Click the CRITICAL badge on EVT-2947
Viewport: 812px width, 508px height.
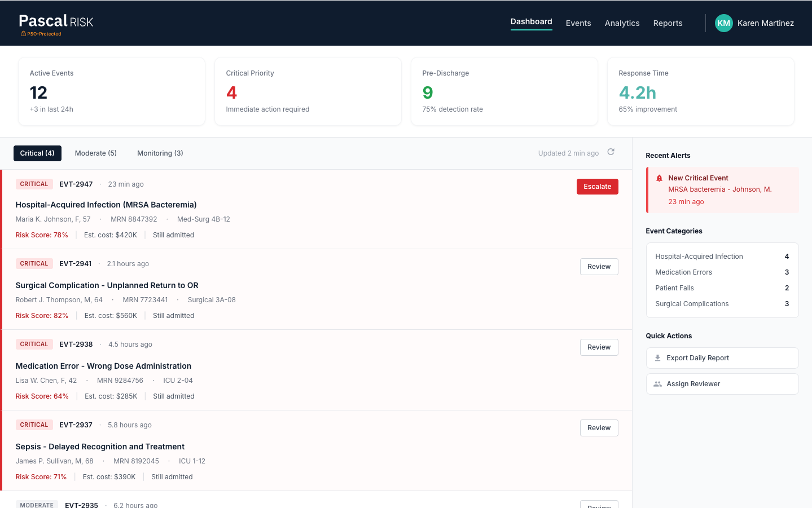(x=34, y=184)
